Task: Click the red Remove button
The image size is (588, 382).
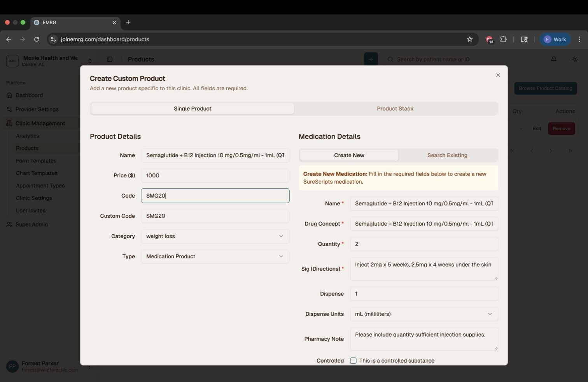Action: tap(561, 128)
